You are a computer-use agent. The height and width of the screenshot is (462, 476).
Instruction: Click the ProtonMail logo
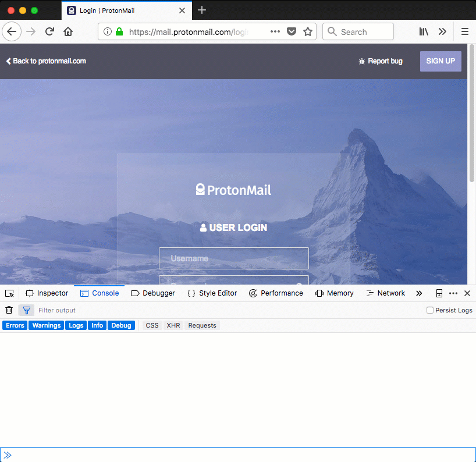(x=233, y=190)
